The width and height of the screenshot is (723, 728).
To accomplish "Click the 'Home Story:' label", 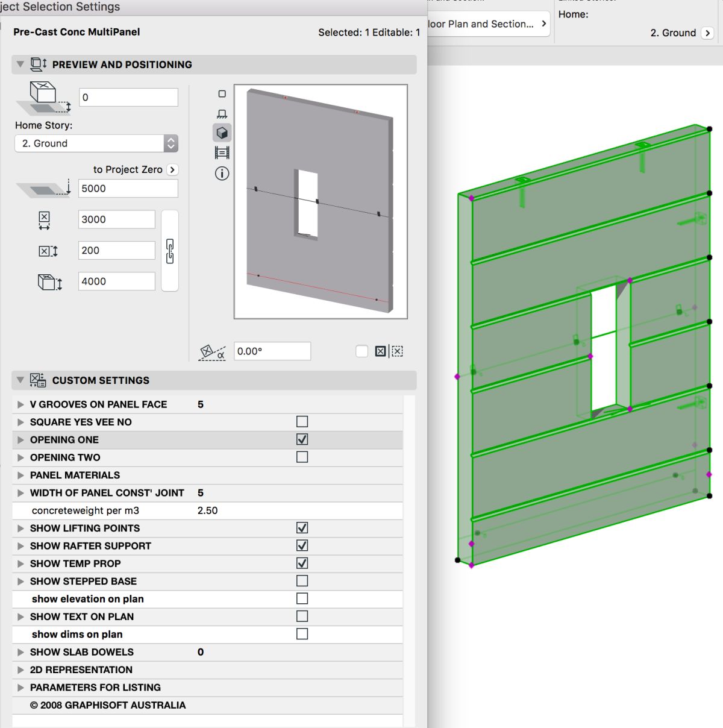I will 43,125.
